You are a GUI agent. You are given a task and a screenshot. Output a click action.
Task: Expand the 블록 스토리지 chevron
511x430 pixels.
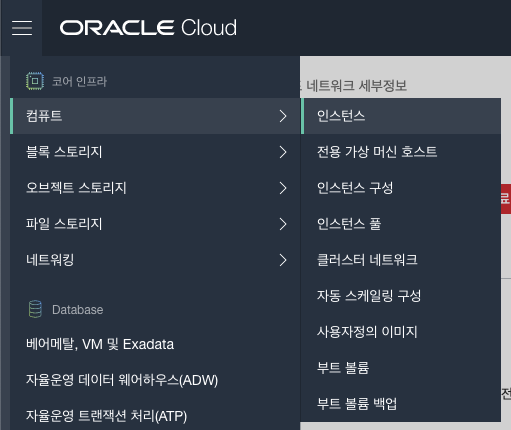pos(283,152)
